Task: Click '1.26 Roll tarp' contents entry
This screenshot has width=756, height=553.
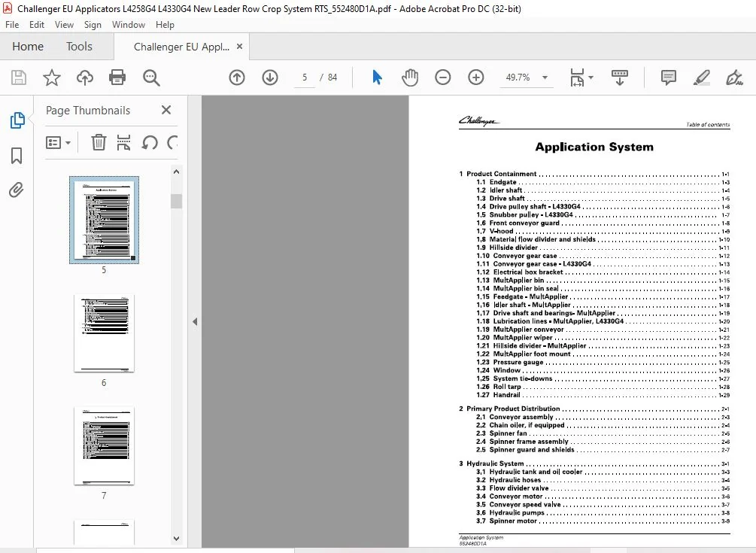Action: (x=603, y=387)
